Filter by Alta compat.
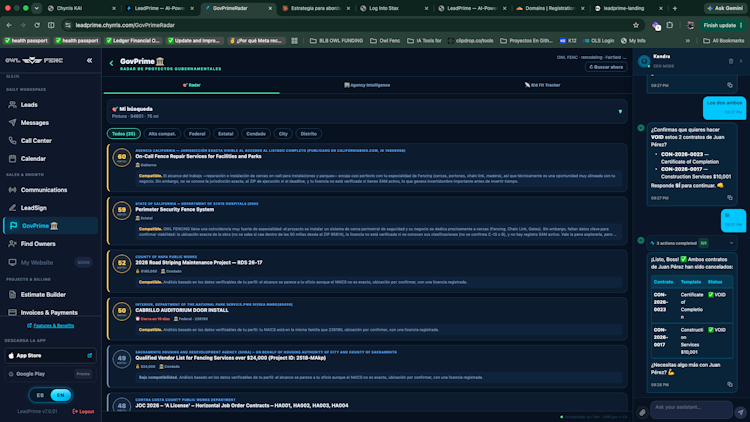The image size is (750, 422). 162,133
